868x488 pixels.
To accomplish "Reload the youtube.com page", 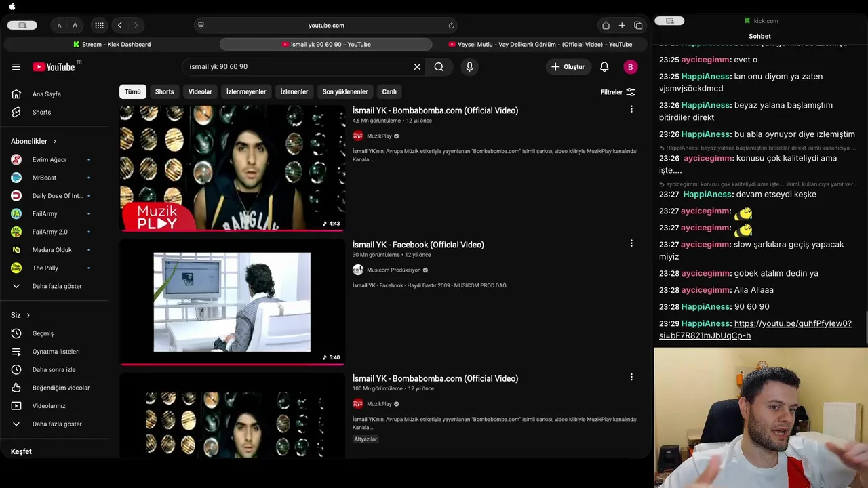I will (x=451, y=26).
